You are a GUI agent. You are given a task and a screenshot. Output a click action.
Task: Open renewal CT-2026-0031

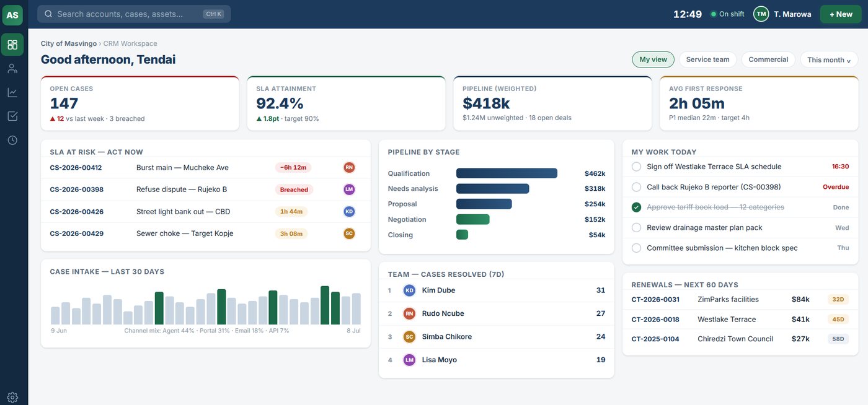point(655,299)
